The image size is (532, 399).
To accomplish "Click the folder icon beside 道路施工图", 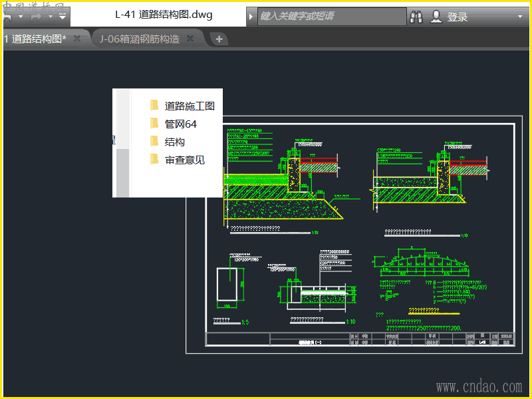I will tap(154, 106).
